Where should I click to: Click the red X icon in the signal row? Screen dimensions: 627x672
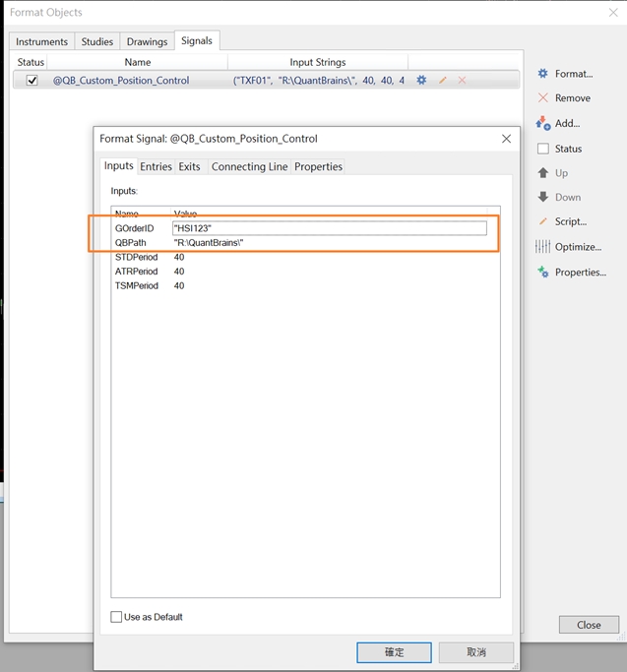(462, 80)
